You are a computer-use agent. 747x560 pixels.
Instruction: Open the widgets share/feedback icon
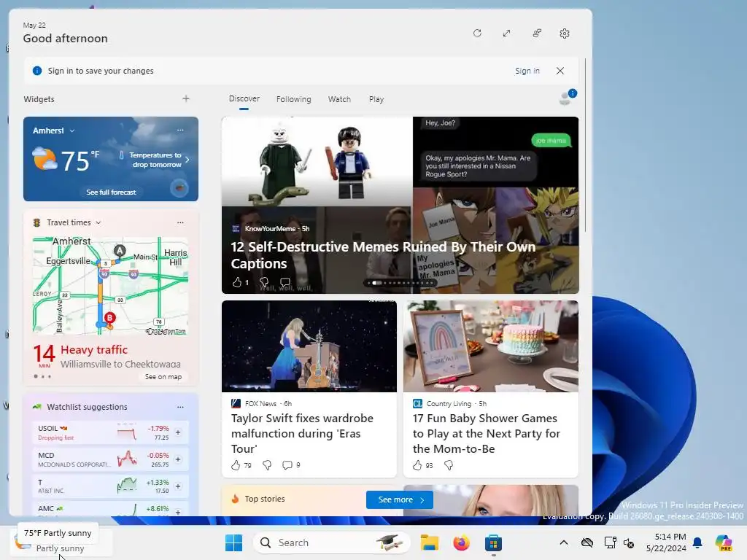(536, 34)
